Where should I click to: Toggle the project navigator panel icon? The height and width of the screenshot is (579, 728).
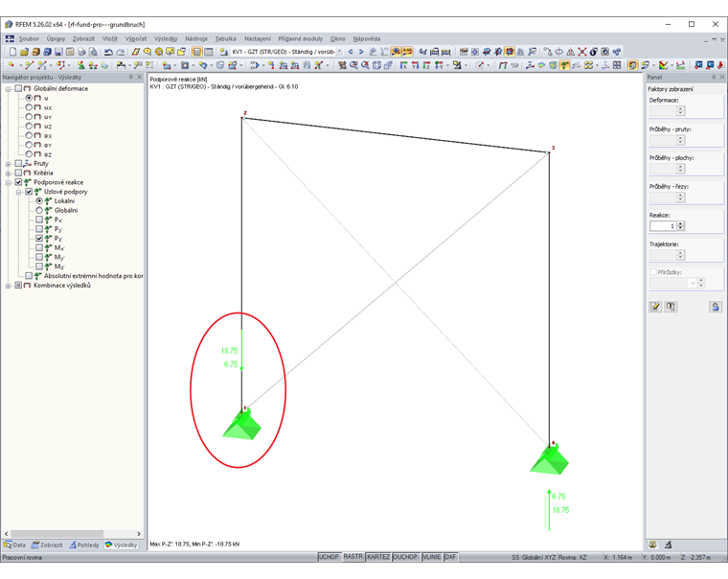pos(197,52)
